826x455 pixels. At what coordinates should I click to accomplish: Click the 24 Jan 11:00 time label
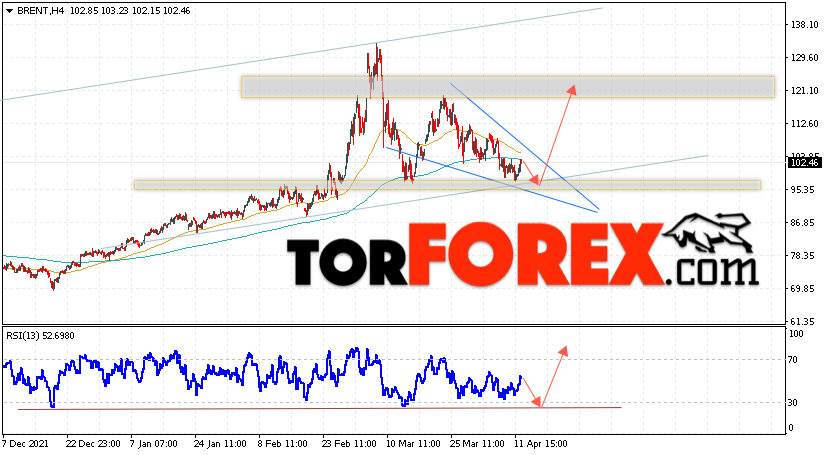tap(220, 444)
